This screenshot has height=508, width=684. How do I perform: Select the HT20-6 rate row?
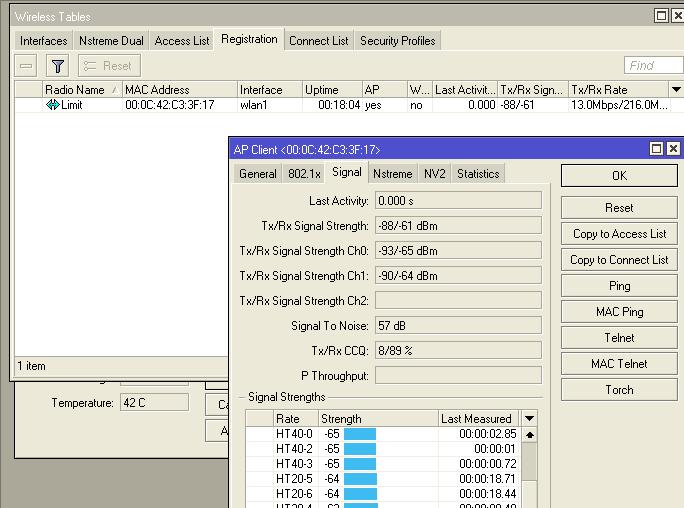point(383,494)
